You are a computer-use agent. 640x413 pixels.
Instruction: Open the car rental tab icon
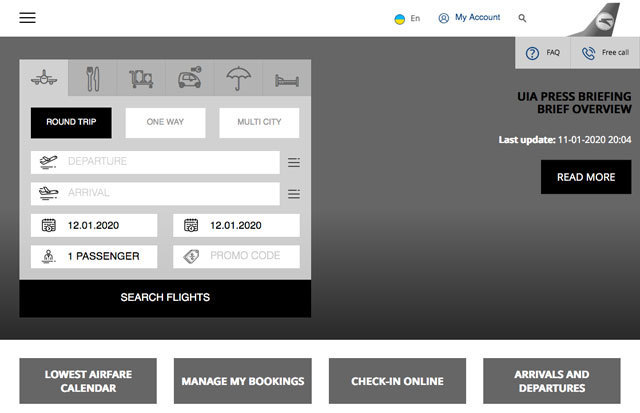(189, 78)
